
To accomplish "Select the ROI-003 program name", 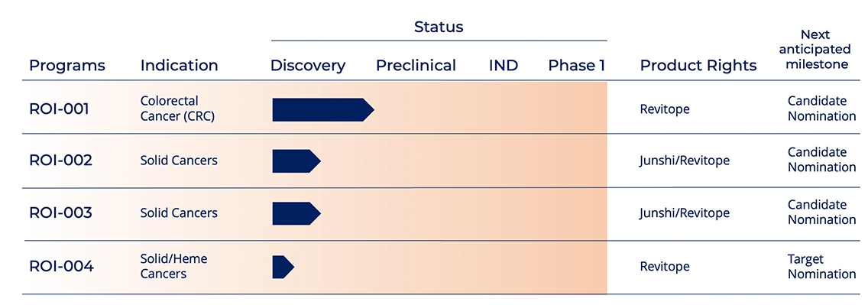I will pyautogui.click(x=60, y=213).
